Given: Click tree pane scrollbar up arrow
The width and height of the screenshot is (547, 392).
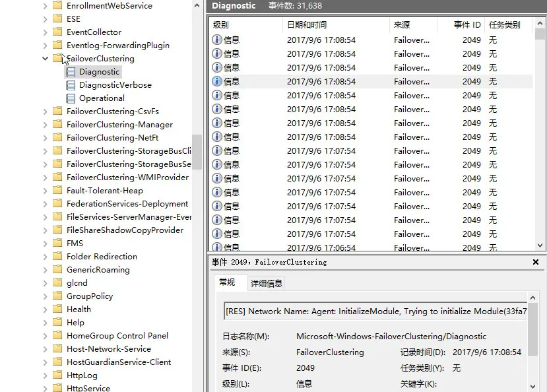Looking at the screenshot, I should pyautogui.click(x=197, y=5).
